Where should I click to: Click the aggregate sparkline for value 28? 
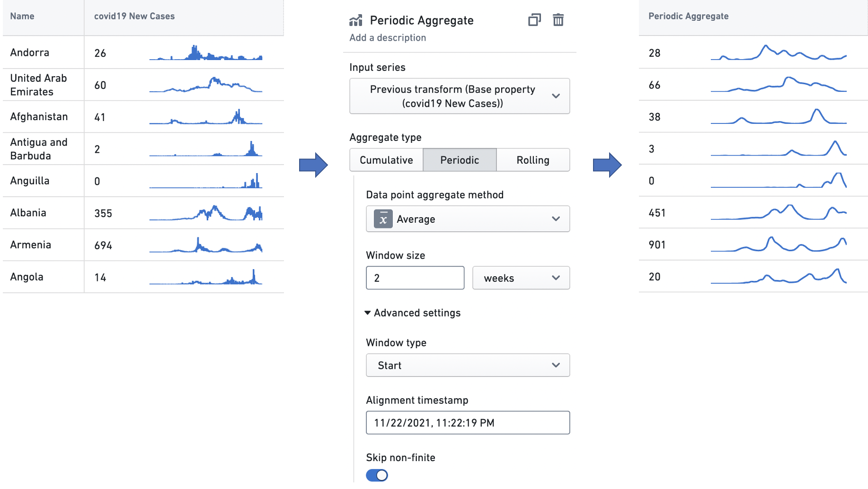click(779, 52)
